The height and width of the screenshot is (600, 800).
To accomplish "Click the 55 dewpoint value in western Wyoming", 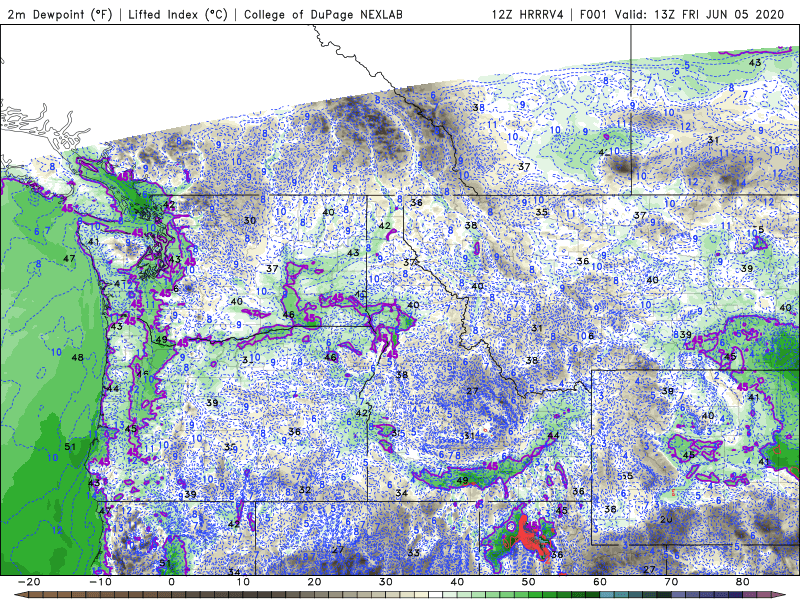I will pos(627,476).
